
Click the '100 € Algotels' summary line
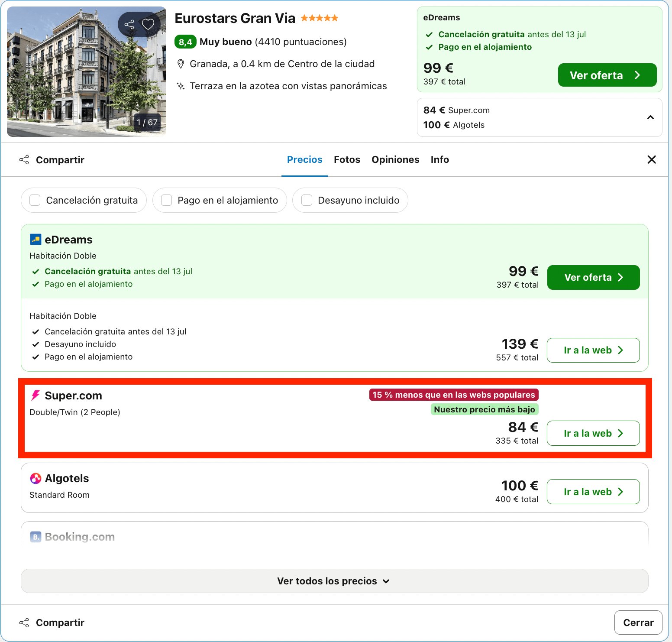(x=454, y=125)
